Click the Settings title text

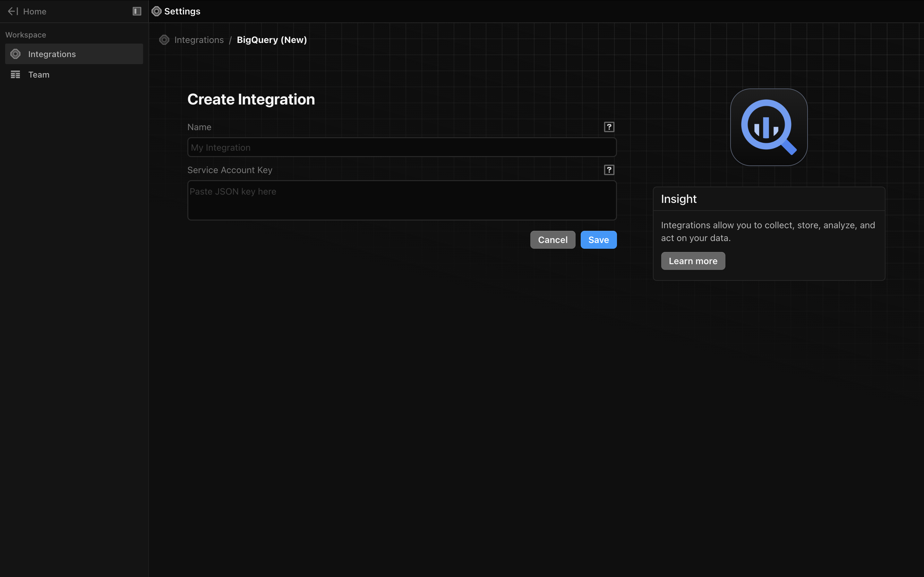pyautogui.click(x=182, y=12)
